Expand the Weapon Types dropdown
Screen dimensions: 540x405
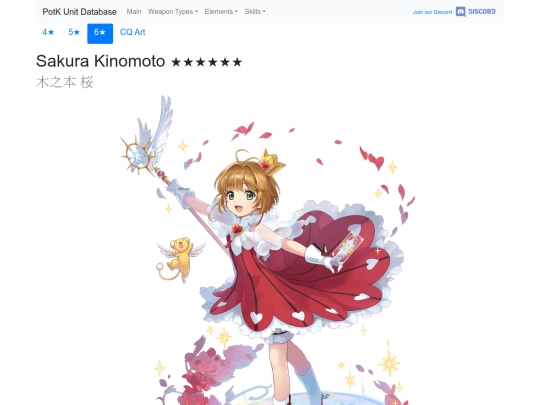(x=173, y=12)
